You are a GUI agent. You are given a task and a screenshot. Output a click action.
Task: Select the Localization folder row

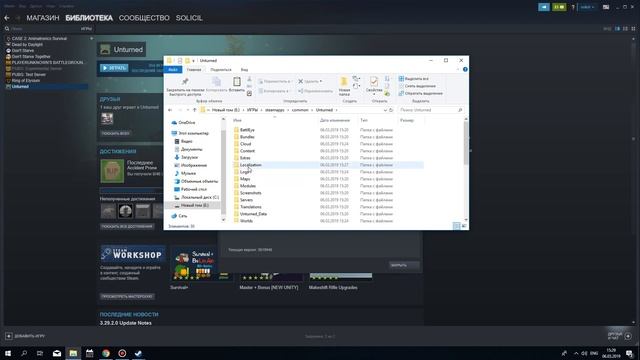click(328, 165)
